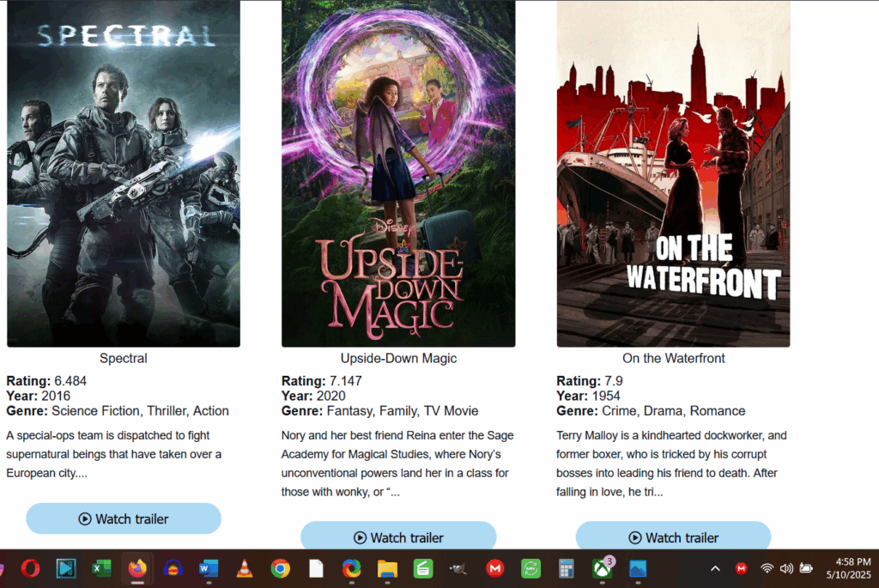Image resolution: width=879 pixels, height=588 pixels.
Task: Click the 'Rating: 6.484' text
Action: pos(46,381)
